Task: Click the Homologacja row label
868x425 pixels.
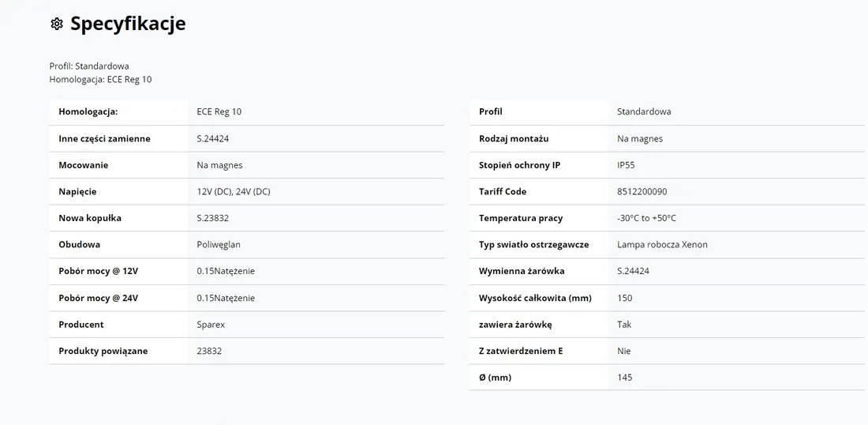Action: point(88,111)
